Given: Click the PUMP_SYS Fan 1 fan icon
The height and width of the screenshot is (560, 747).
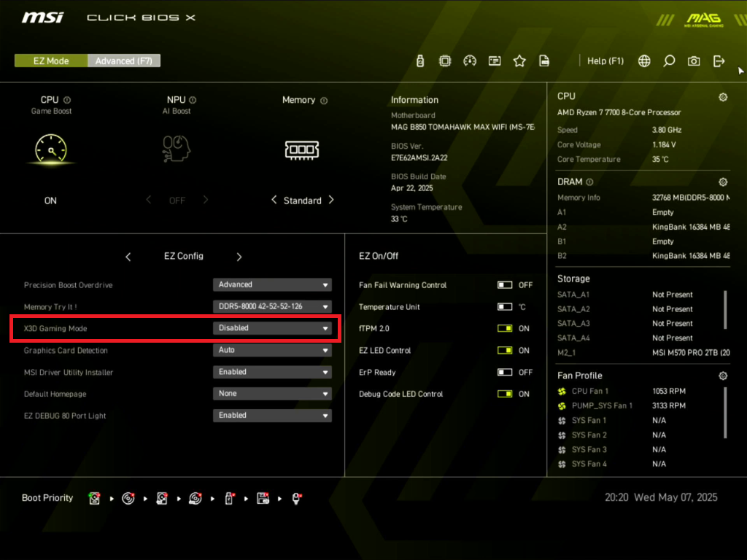Looking at the screenshot, I should click(x=562, y=406).
